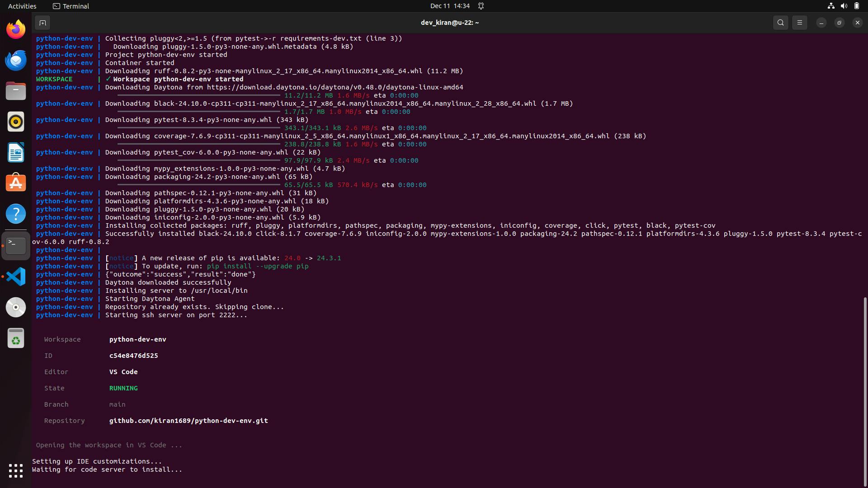Open network status indicator

(x=831, y=6)
